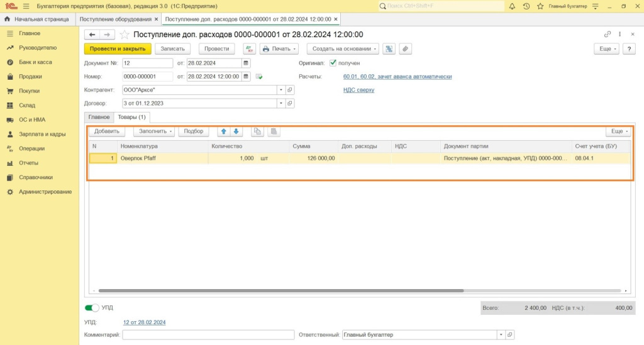Screen dimensions: 644x345
Task: Click the Провести и закрыть button
Action: pos(118,49)
